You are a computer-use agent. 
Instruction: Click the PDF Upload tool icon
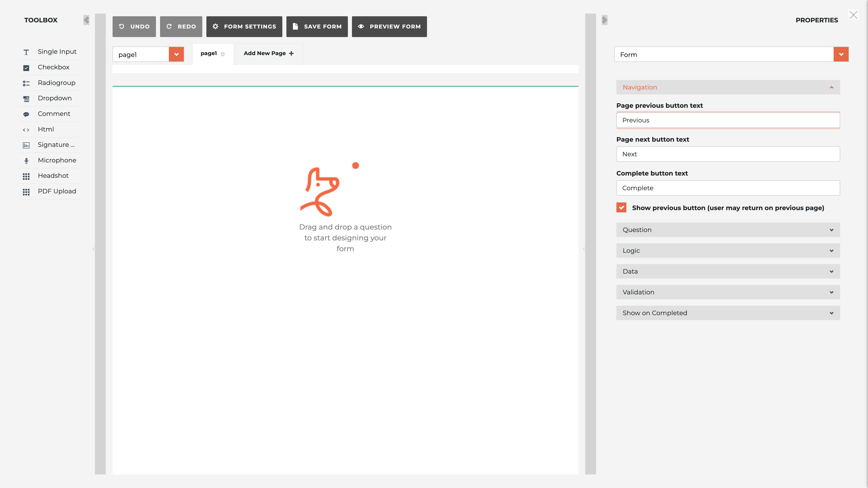(26, 192)
